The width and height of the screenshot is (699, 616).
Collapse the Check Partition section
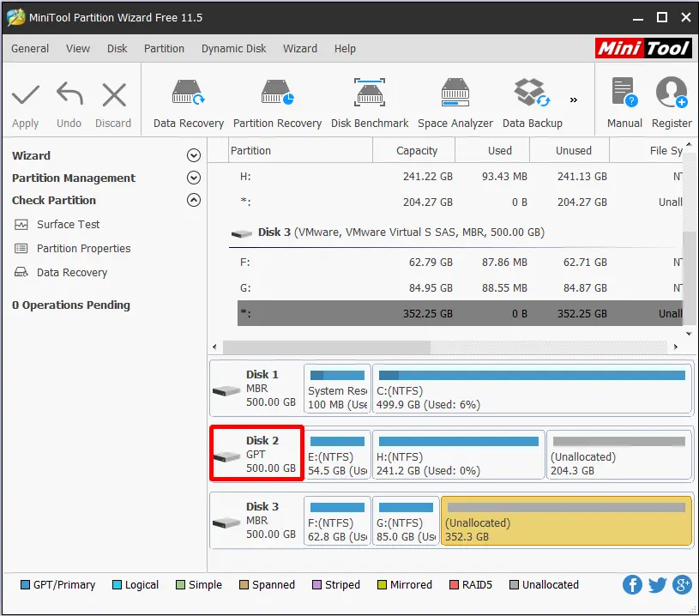194,200
